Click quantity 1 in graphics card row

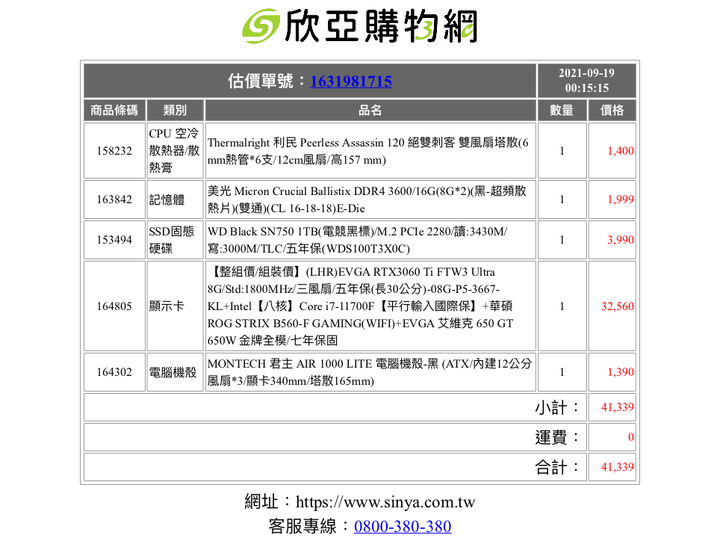pyautogui.click(x=562, y=306)
